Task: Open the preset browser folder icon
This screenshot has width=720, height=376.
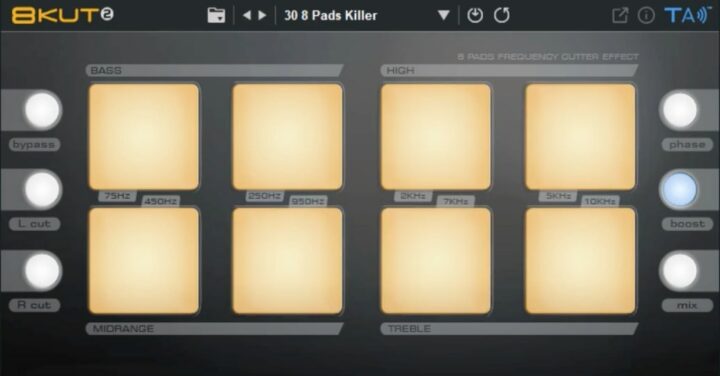Action: 216,15
